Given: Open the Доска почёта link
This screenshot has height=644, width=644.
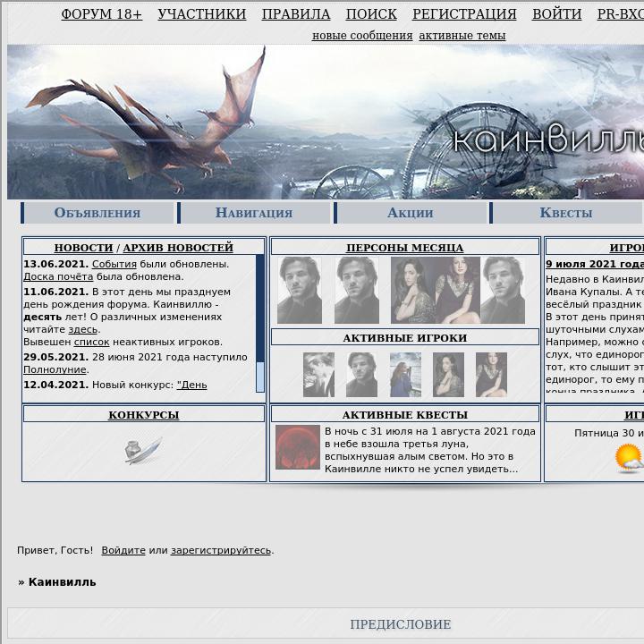Looking at the screenshot, I should [58, 276].
